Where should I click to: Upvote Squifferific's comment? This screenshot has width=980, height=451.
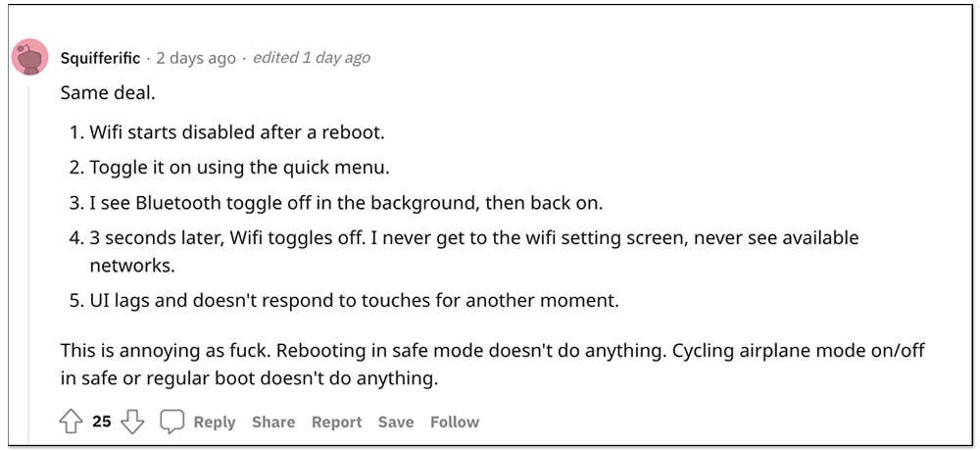click(72, 423)
